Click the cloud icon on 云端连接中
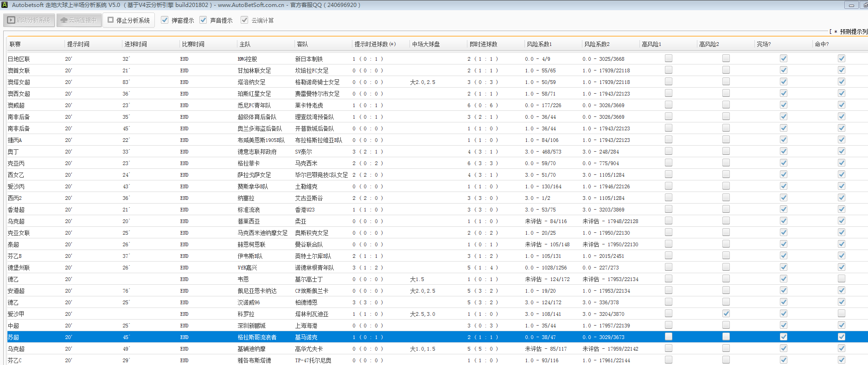Screen dimensions: 868x365 pos(64,20)
